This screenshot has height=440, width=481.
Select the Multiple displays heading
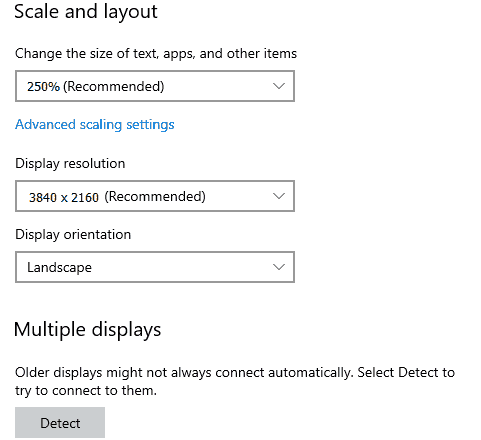tap(88, 330)
